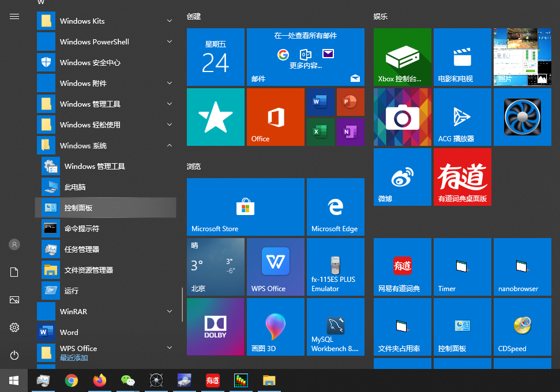Open MySQL Workbench tile
The width and height of the screenshot is (560, 392).
336,327
